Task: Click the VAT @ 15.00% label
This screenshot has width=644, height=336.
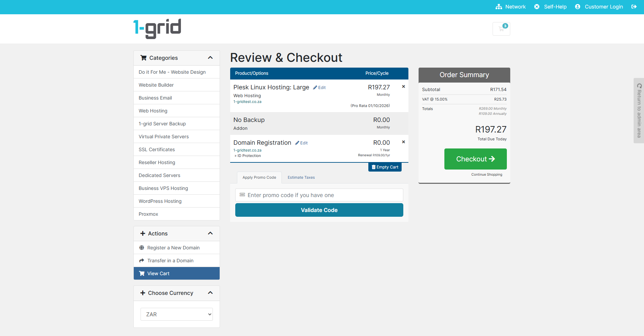Action: click(x=435, y=100)
